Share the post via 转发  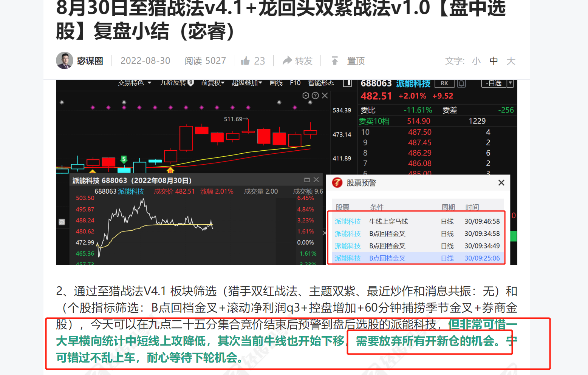[298, 61]
